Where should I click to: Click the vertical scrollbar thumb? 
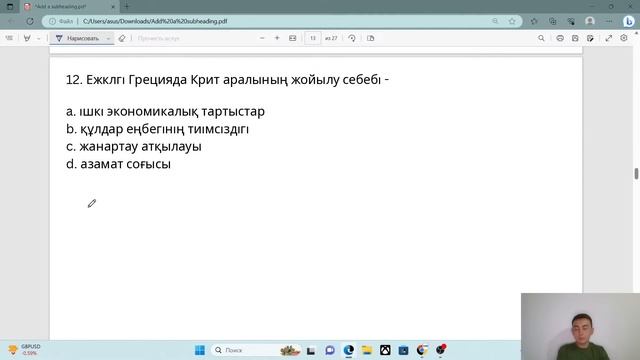pyautogui.click(x=636, y=173)
